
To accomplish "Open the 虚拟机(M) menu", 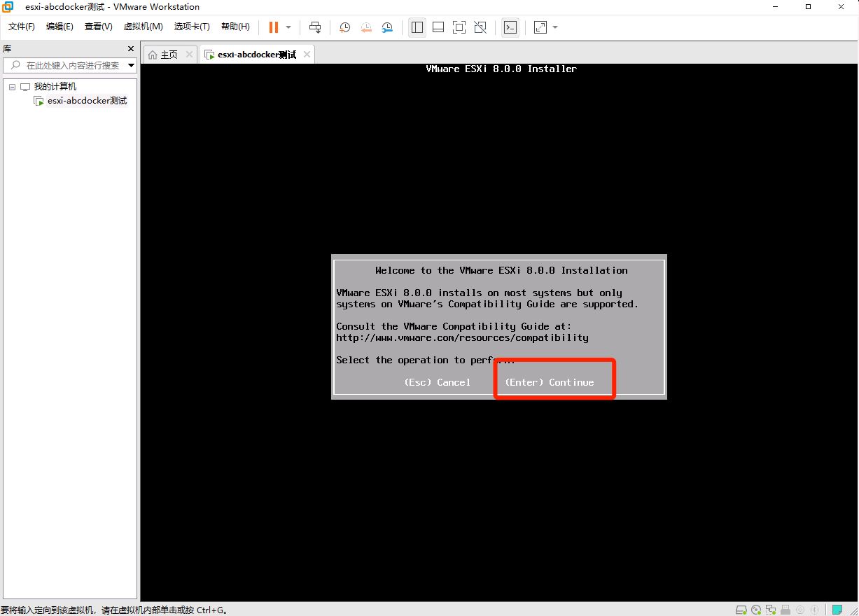I will [x=144, y=27].
